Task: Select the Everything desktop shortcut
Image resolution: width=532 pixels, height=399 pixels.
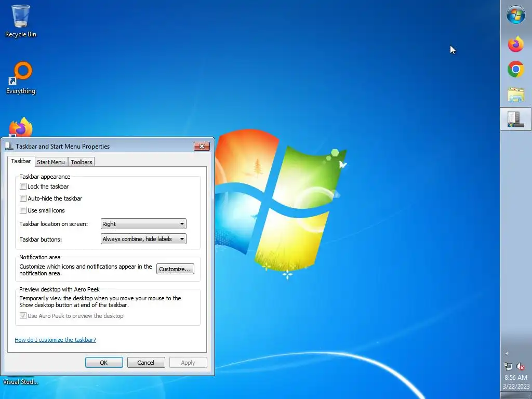Action: pos(20,78)
